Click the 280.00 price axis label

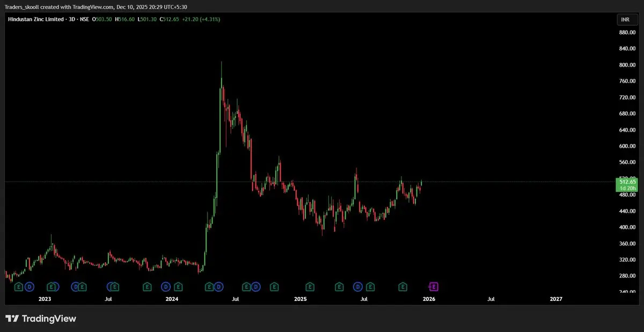pyautogui.click(x=627, y=276)
